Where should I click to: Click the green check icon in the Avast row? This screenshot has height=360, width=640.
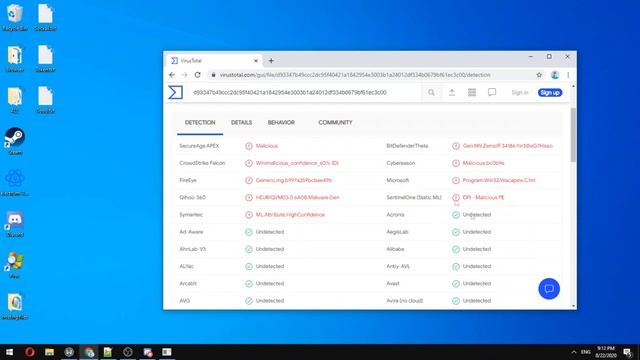tap(456, 284)
